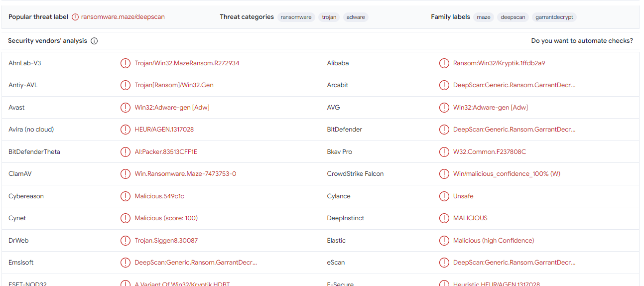Click the alert icon in the ClamAV row
Screen dimensions: 644x286
point(126,174)
